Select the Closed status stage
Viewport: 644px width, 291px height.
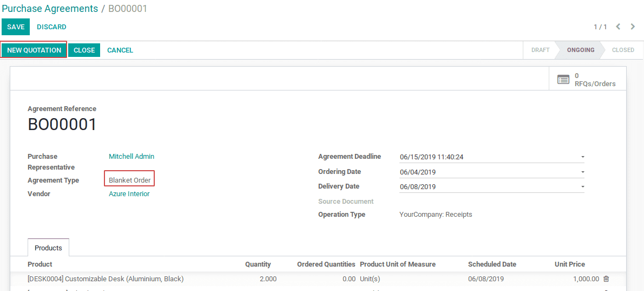pyautogui.click(x=623, y=50)
